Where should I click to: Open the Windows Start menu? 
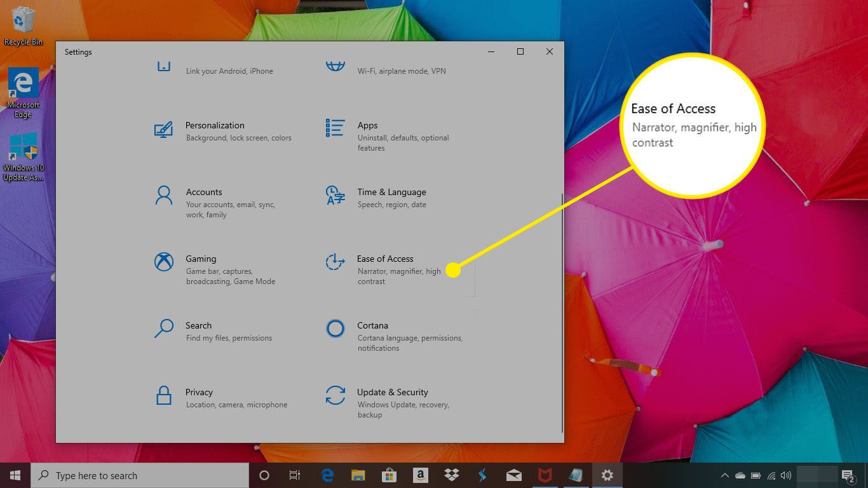(x=15, y=475)
